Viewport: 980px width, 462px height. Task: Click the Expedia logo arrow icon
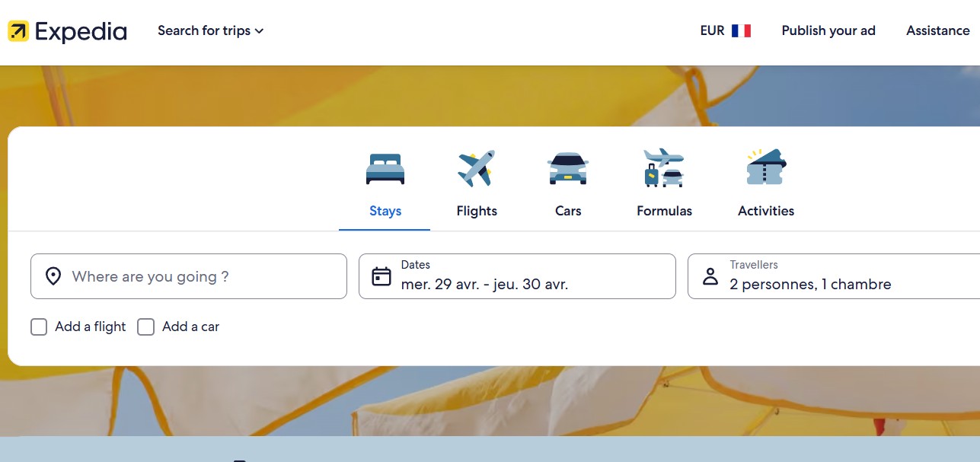pos(18,31)
